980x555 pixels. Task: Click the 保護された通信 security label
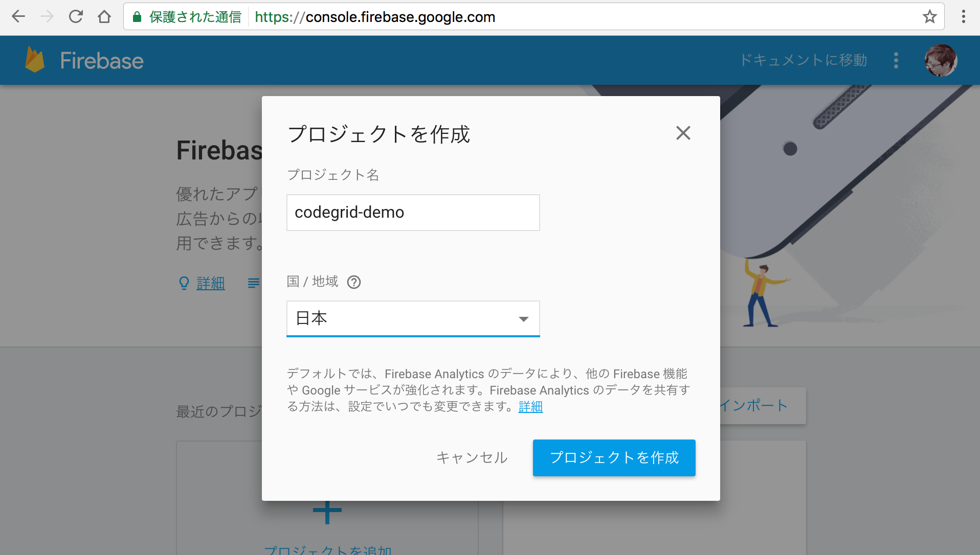tap(195, 17)
